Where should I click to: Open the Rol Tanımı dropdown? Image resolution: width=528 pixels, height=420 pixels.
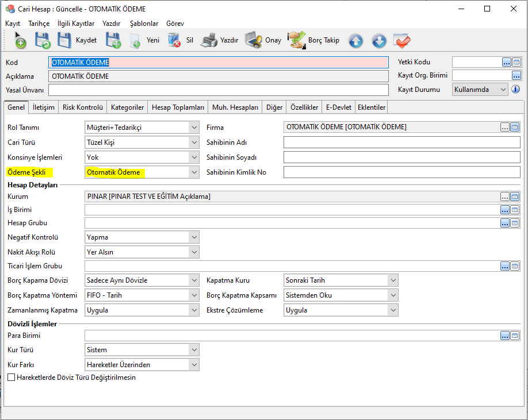point(194,128)
